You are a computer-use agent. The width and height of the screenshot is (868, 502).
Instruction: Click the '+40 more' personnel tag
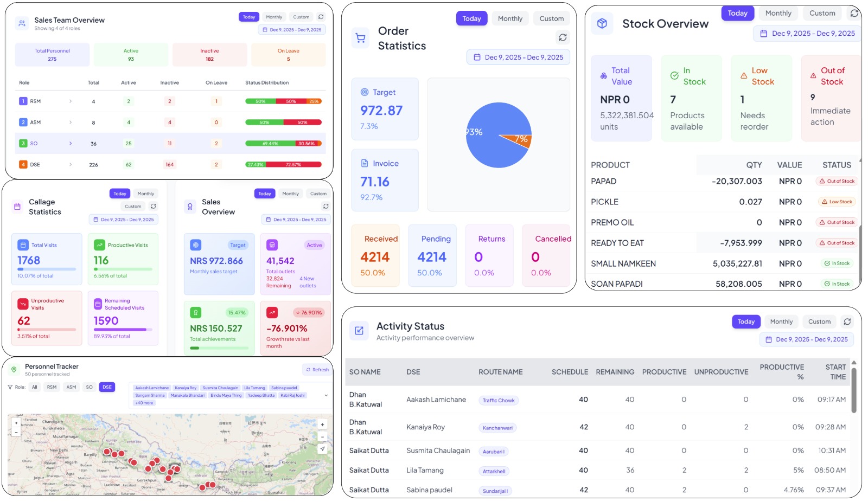click(144, 403)
